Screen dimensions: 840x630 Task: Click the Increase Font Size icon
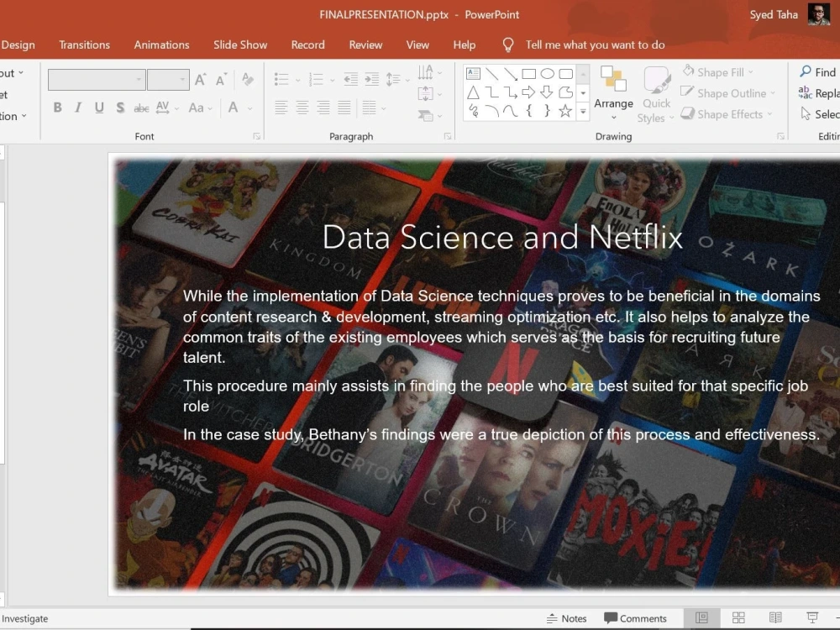pyautogui.click(x=200, y=79)
